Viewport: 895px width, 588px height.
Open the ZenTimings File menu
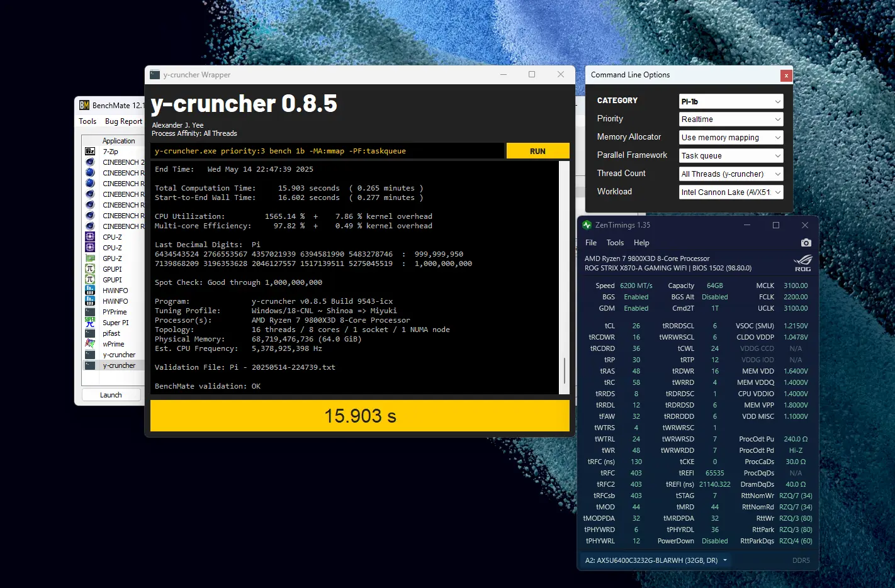tap(591, 243)
